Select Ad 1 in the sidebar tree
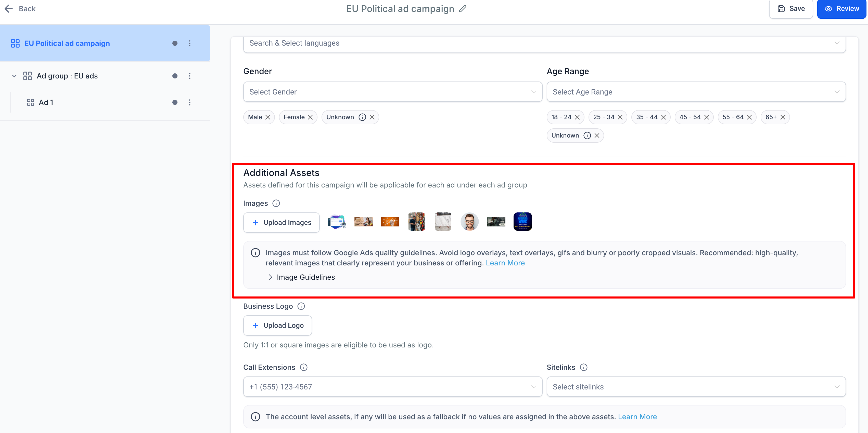Screen dimensions: 868x433 [46, 102]
